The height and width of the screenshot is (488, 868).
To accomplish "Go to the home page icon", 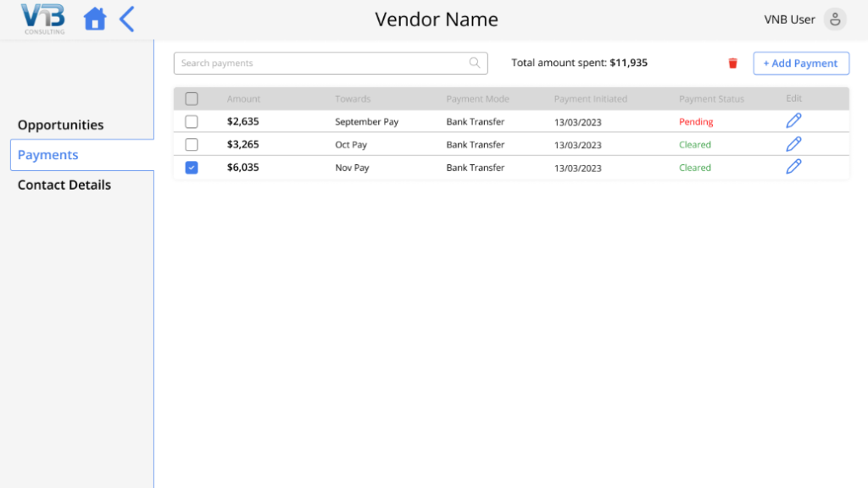I will coord(95,19).
